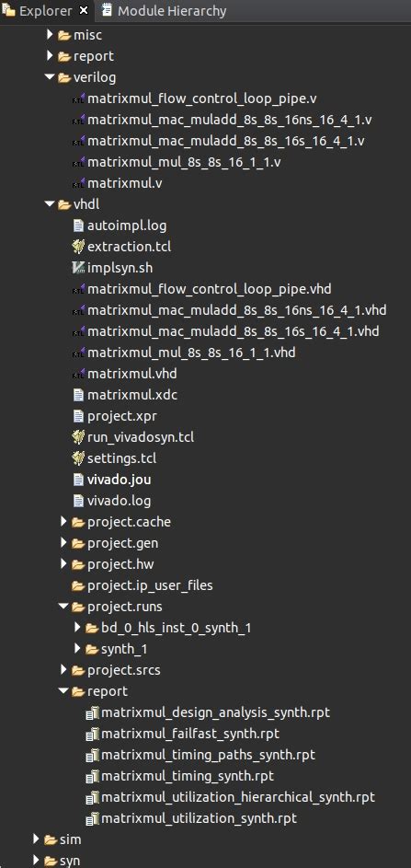Switch to the Module Hierarchy tab
This screenshot has width=411, height=868.
[164, 10]
